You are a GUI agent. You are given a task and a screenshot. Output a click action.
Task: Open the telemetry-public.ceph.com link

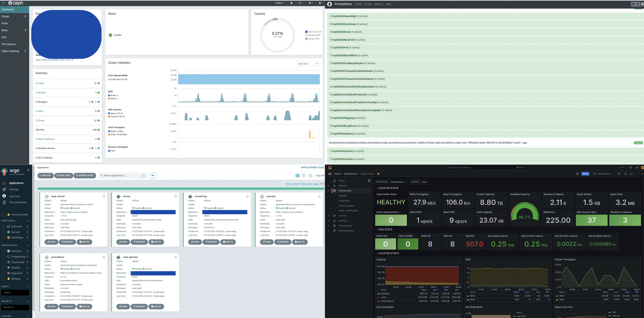pos(53,60)
